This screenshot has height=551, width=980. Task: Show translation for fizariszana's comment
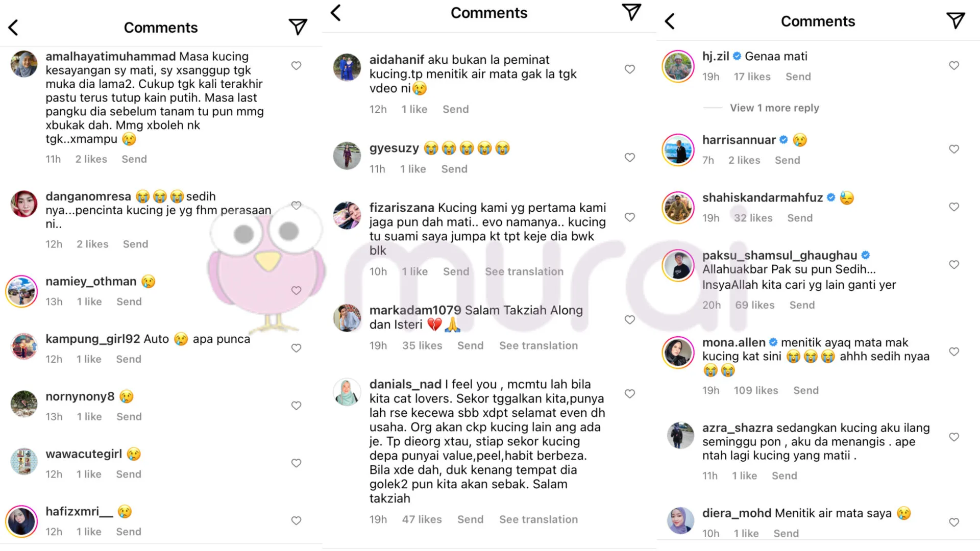tap(524, 271)
